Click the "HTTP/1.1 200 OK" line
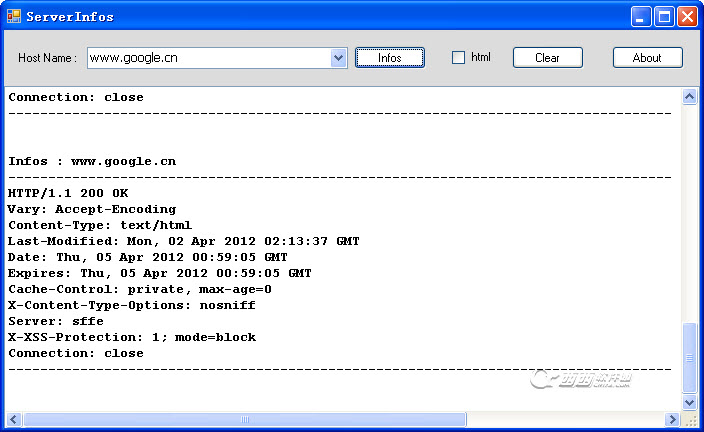 pos(68,193)
